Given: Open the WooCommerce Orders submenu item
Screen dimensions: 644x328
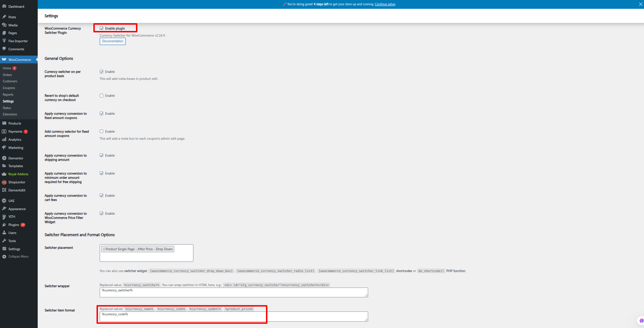Looking at the screenshot, I should pyautogui.click(x=7, y=75).
